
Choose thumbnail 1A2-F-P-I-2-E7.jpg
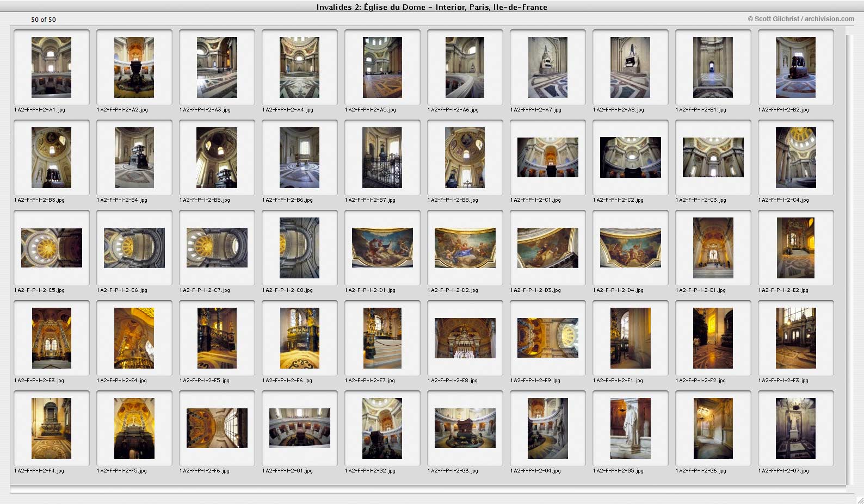pyautogui.click(x=382, y=338)
